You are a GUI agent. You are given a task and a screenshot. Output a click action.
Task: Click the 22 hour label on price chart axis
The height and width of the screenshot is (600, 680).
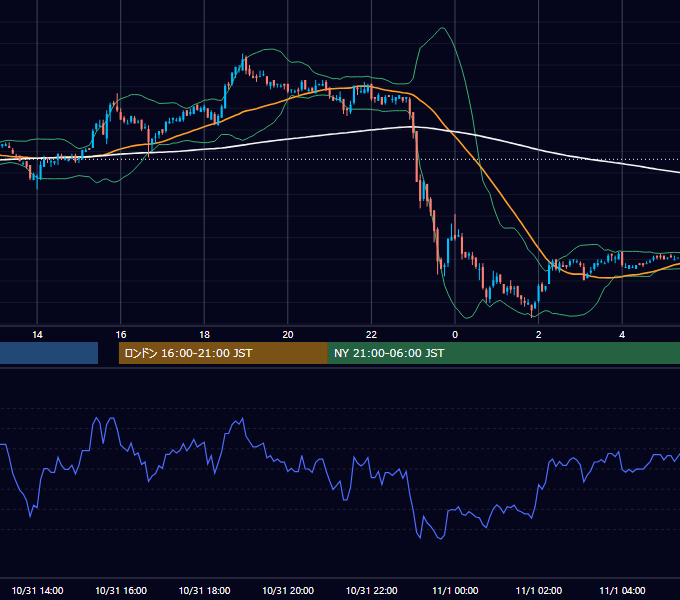[371, 335]
